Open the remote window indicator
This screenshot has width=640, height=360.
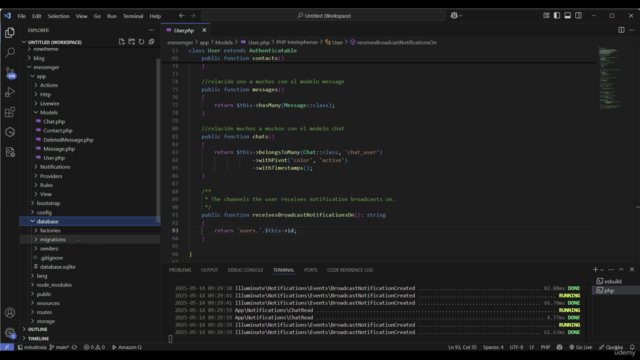point(7,347)
